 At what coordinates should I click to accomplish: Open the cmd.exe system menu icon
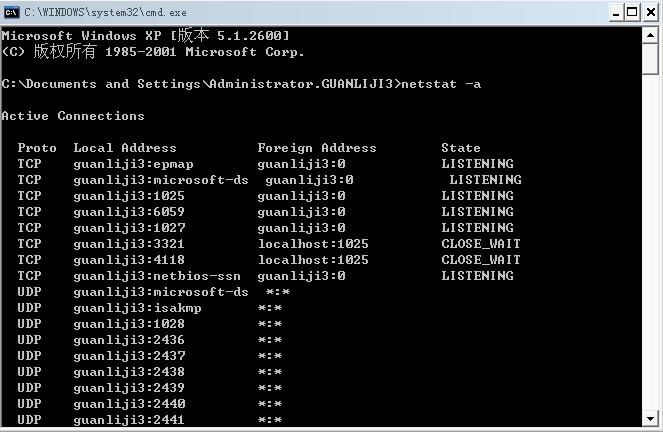[11, 13]
